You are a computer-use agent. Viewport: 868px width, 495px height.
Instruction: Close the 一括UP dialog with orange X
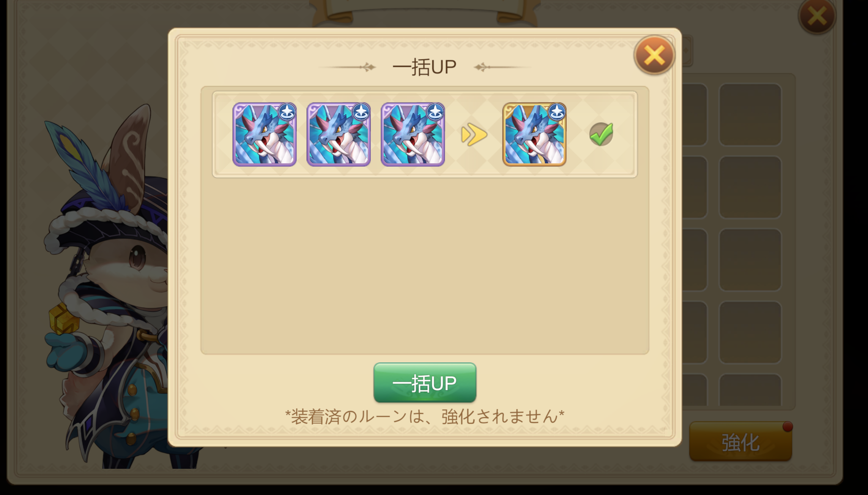point(654,55)
